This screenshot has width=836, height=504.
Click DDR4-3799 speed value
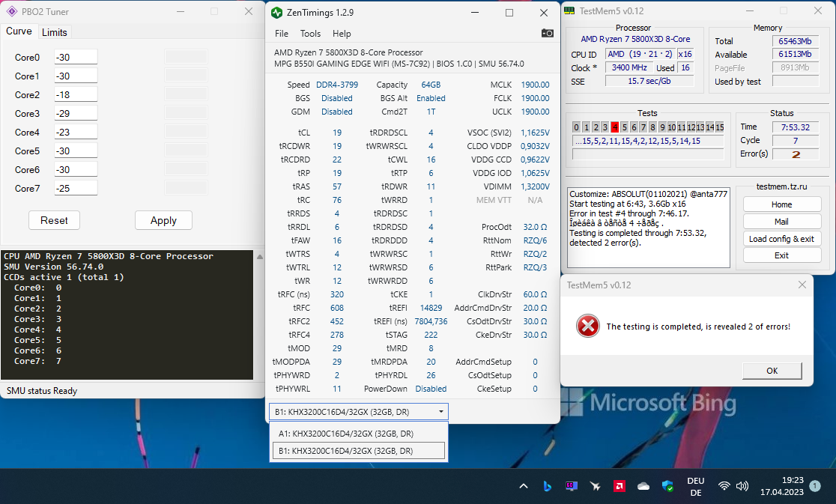(337, 85)
